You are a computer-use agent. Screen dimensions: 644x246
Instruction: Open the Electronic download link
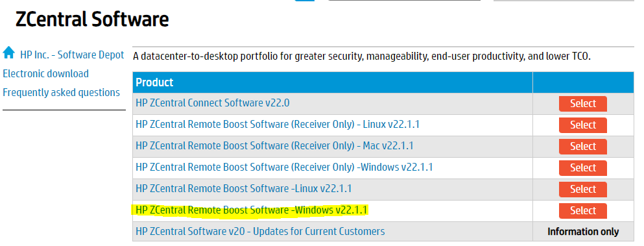(45, 73)
